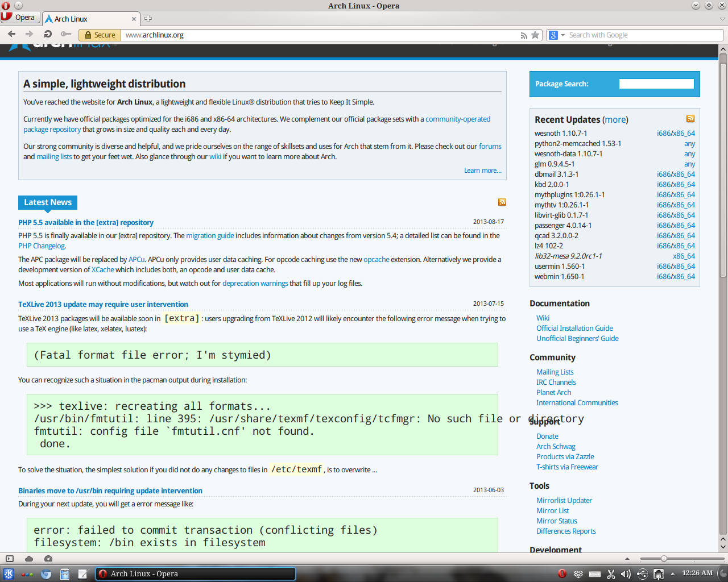Open Klipper scissors clipboard tray icon

click(611, 574)
